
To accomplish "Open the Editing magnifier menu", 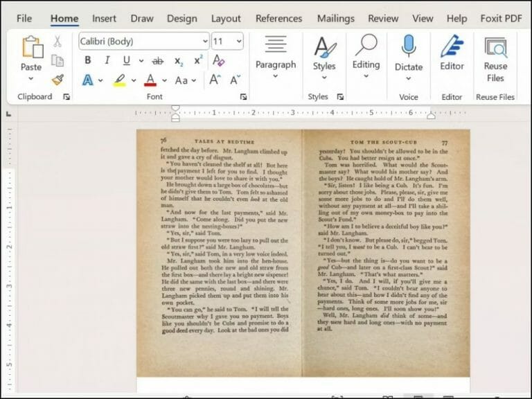I will (366, 55).
